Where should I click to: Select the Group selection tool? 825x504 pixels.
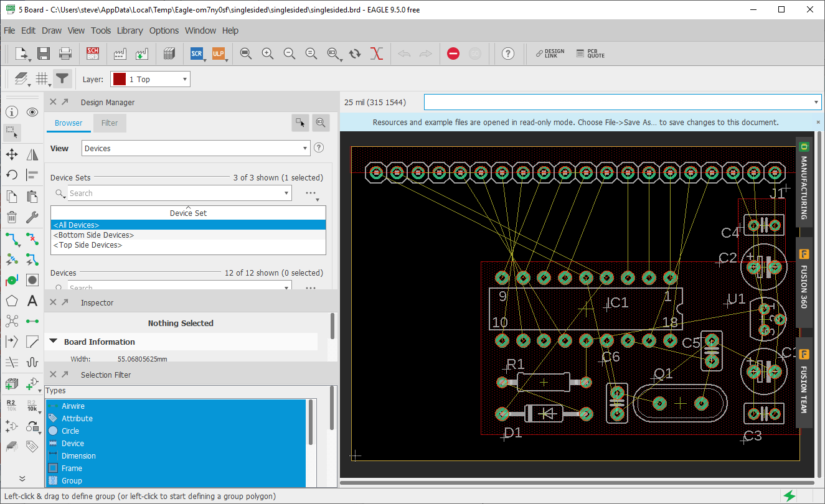[x=12, y=132]
